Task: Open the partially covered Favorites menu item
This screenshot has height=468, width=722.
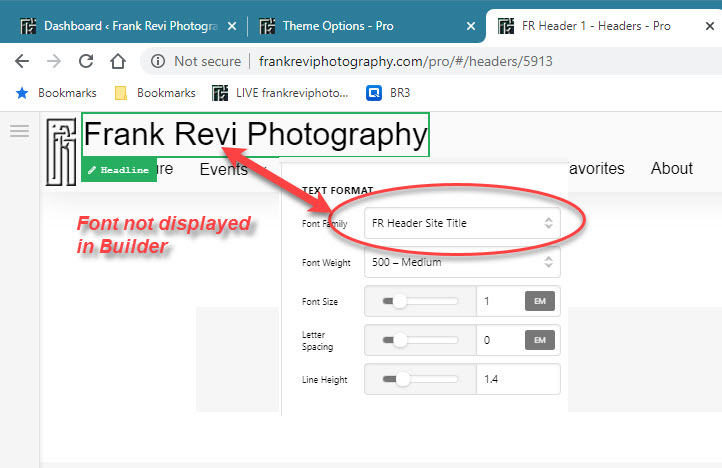Action: tap(597, 168)
